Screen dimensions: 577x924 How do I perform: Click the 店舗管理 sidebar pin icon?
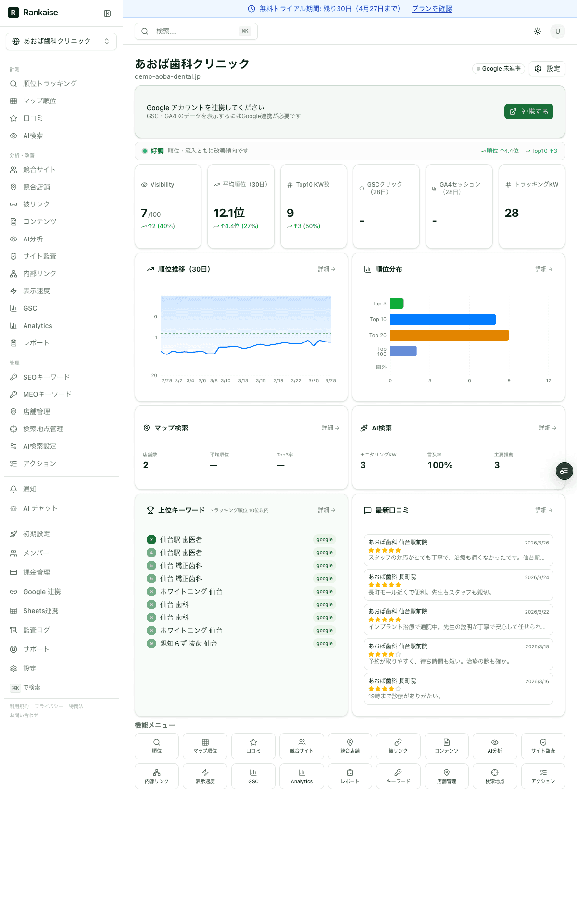point(13,412)
